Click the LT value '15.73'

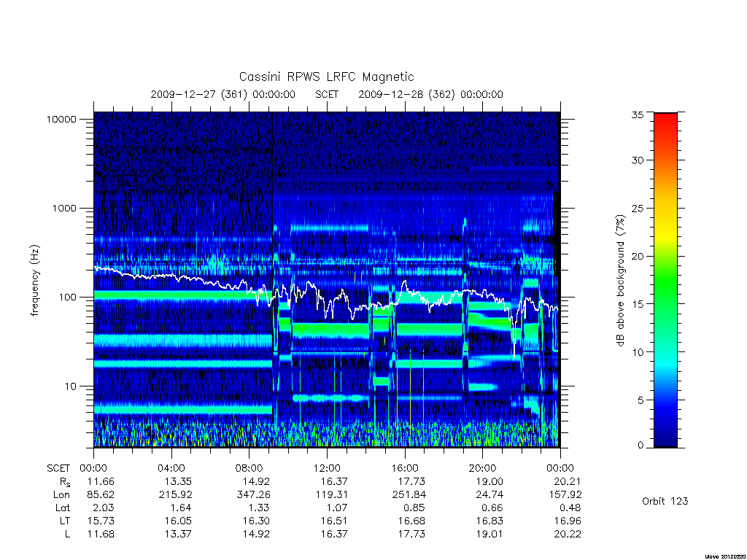coord(101,521)
